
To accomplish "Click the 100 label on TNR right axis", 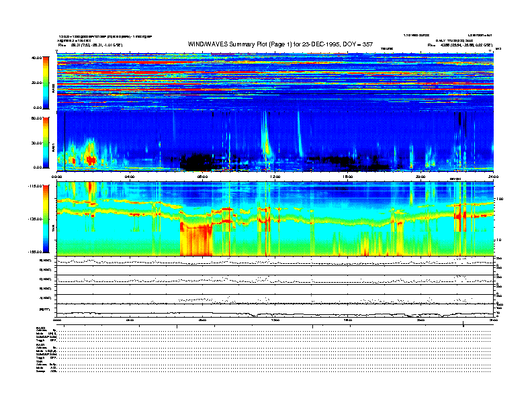I will [x=500, y=199].
